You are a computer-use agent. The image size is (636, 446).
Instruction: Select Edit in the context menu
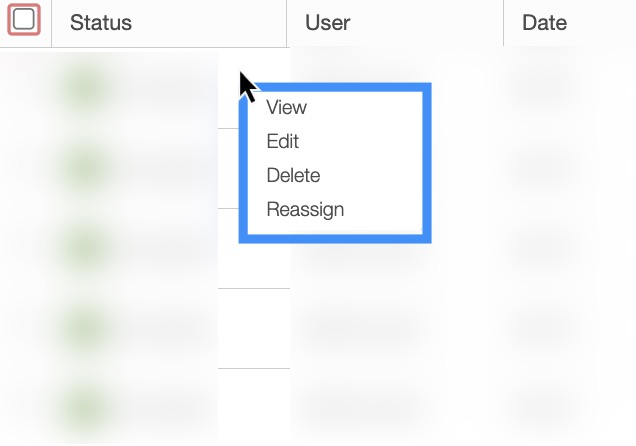point(283,142)
